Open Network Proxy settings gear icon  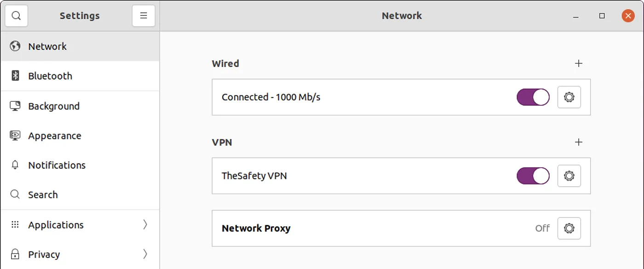click(569, 228)
